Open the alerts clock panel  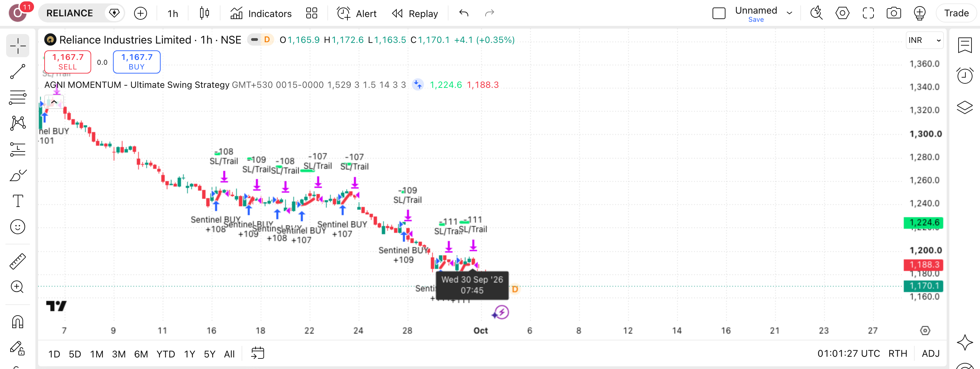pos(965,76)
